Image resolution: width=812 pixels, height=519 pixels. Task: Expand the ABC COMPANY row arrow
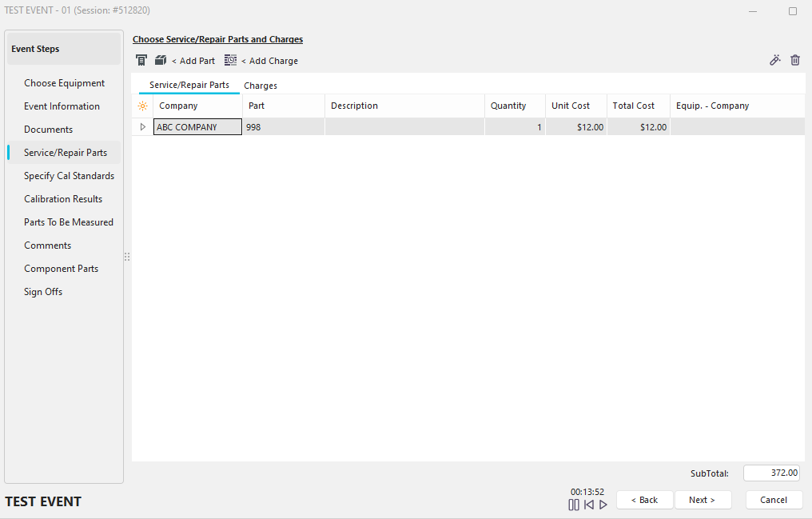point(143,126)
